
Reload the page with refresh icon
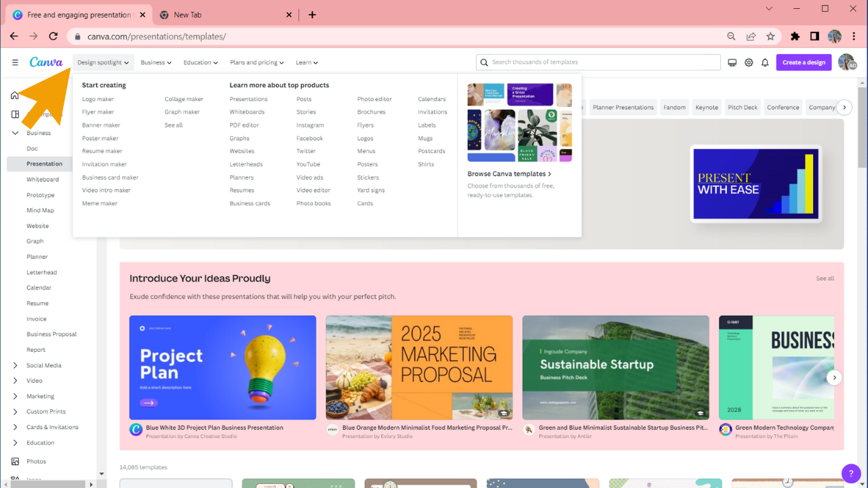point(54,37)
